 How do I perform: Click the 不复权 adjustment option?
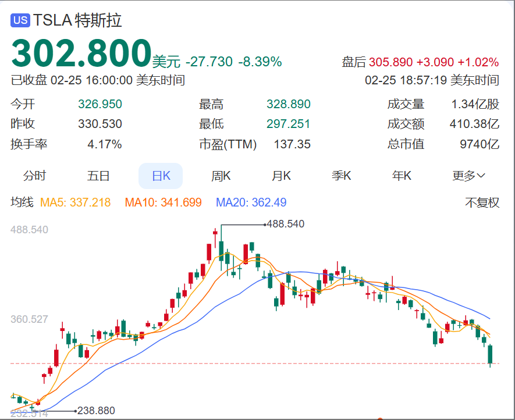point(482,202)
